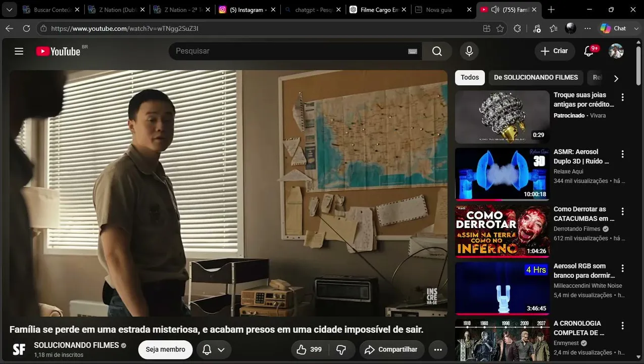Open options for ASMR Aerosol Duplo video
The image size is (644, 364).
[623, 154]
